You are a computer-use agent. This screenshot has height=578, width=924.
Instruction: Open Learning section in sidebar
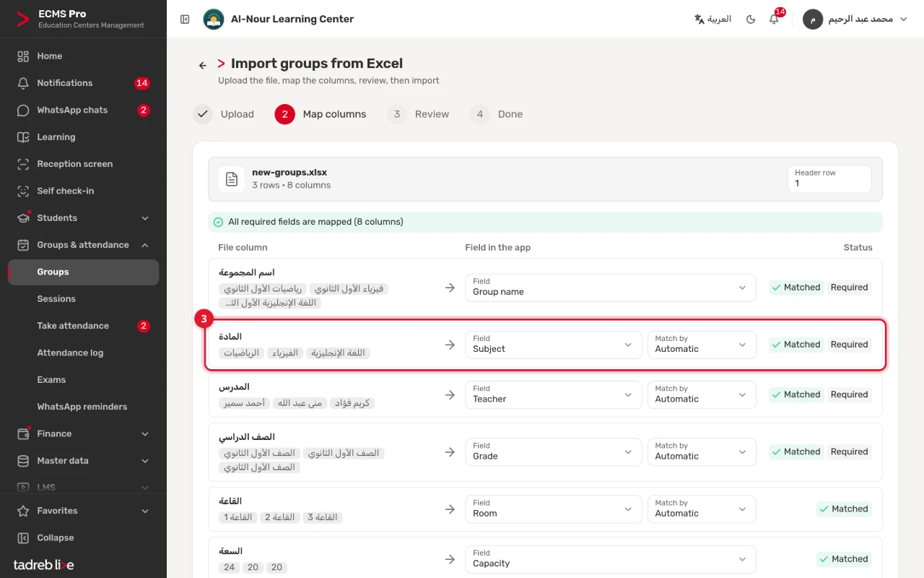[83, 137]
